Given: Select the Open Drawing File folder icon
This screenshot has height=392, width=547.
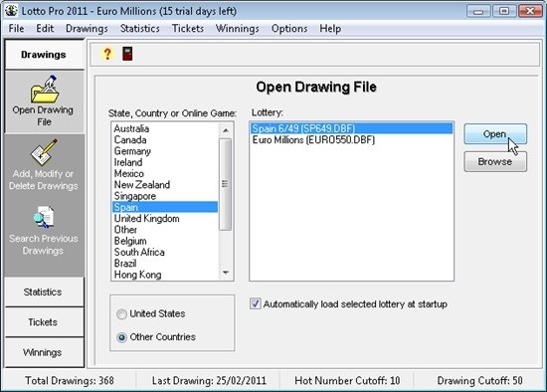Looking at the screenshot, I should [45, 89].
